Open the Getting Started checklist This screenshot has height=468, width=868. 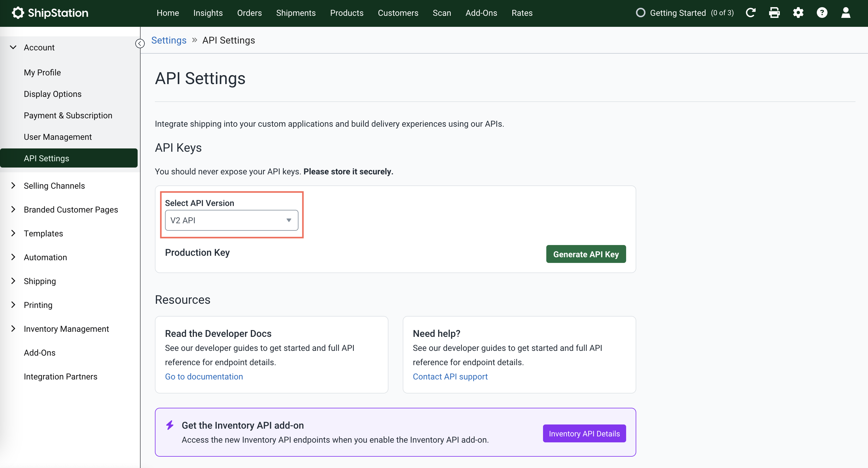click(x=677, y=13)
